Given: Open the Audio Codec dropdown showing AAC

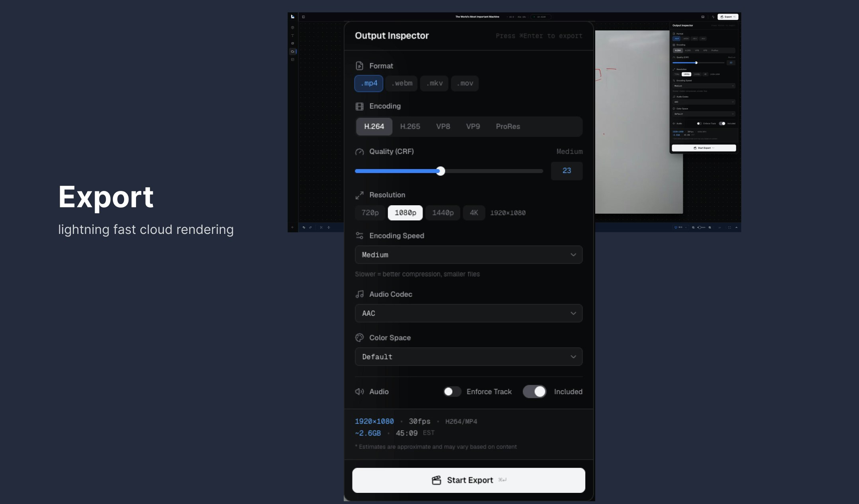Looking at the screenshot, I should click(468, 313).
